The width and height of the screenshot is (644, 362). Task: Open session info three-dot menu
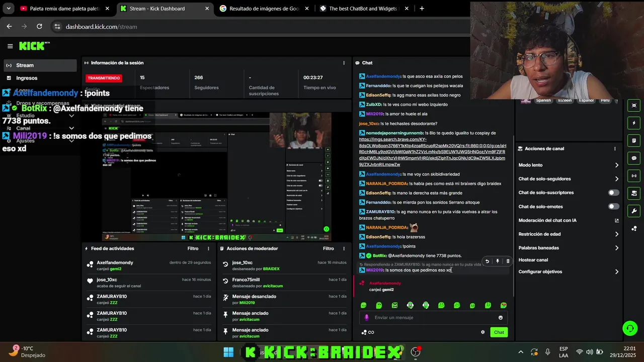click(x=344, y=63)
